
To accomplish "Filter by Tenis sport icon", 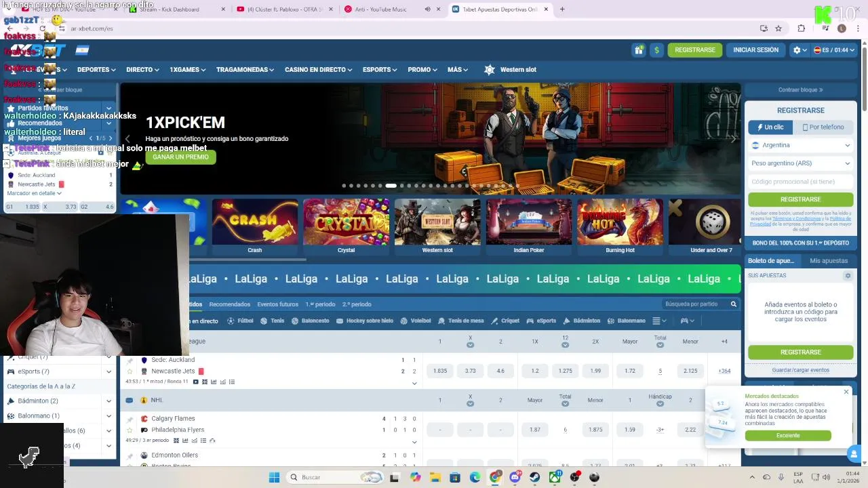I will [x=273, y=321].
